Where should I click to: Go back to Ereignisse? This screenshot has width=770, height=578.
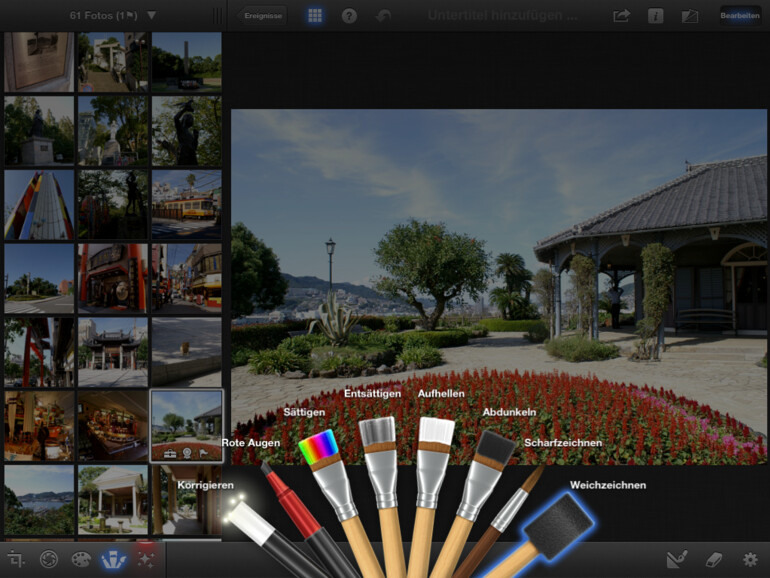pyautogui.click(x=264, y=16)
